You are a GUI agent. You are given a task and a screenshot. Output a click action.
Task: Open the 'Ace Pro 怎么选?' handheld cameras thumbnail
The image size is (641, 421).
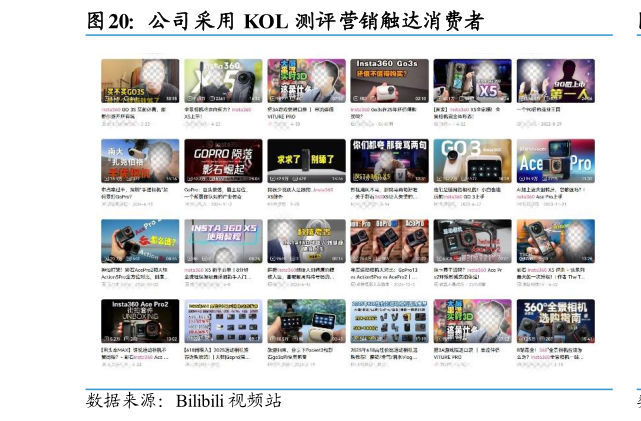pos(140,241)
